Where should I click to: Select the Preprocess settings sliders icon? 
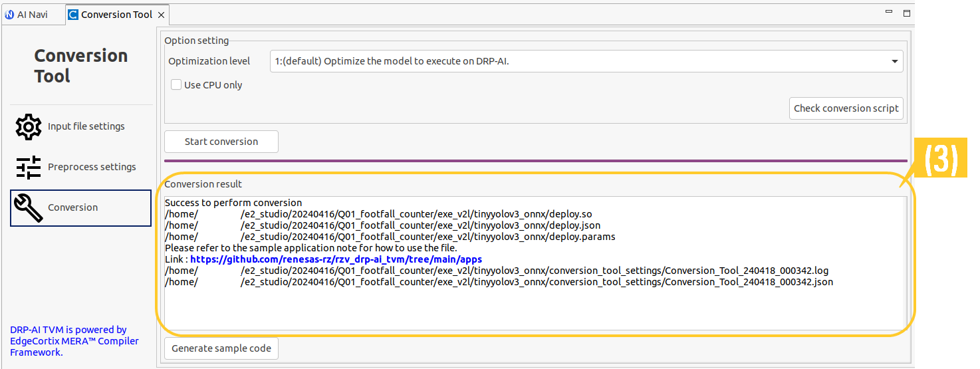pyautogui.click(x=29, y=167)
